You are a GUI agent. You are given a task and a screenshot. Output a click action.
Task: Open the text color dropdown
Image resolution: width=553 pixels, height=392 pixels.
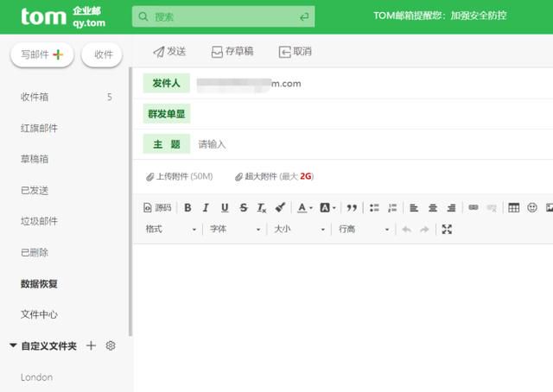pos(305,207)
